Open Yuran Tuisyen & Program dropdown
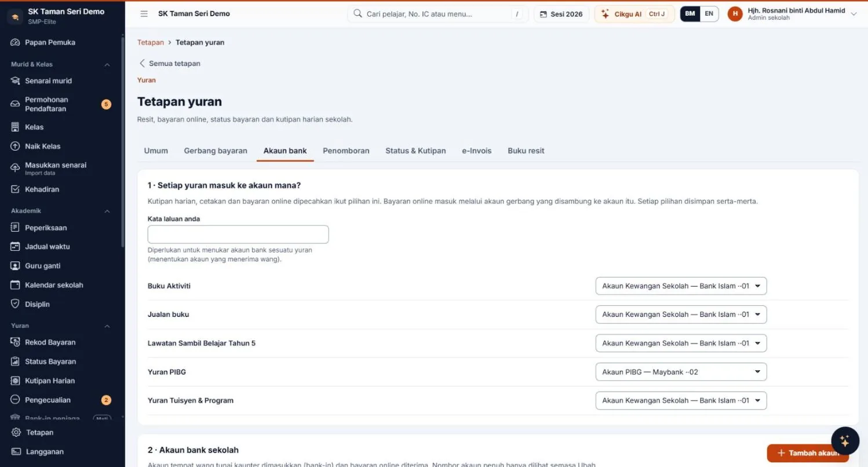Screen dimensions: 868x467 [681, 400]
